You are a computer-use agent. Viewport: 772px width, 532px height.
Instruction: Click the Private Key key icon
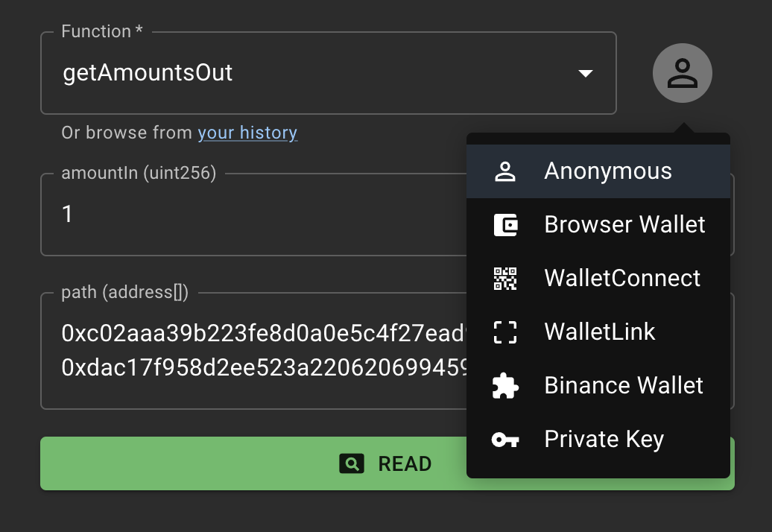505,439
